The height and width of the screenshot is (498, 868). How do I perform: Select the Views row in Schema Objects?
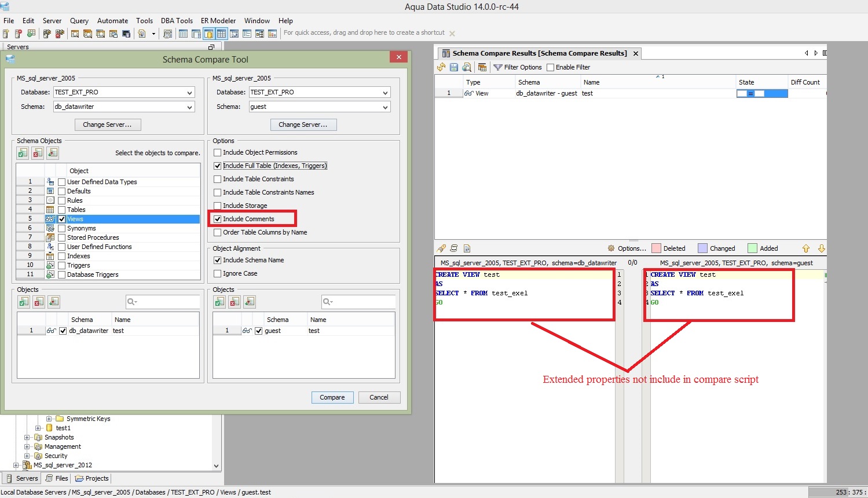pyautogui.click(x=108, y=219)
